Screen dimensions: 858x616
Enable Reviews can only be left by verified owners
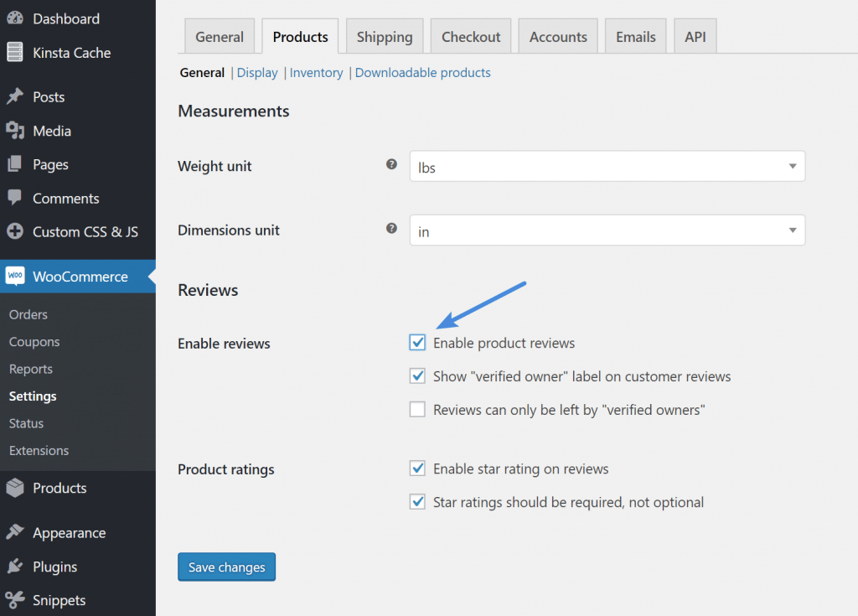coord(417,409)
